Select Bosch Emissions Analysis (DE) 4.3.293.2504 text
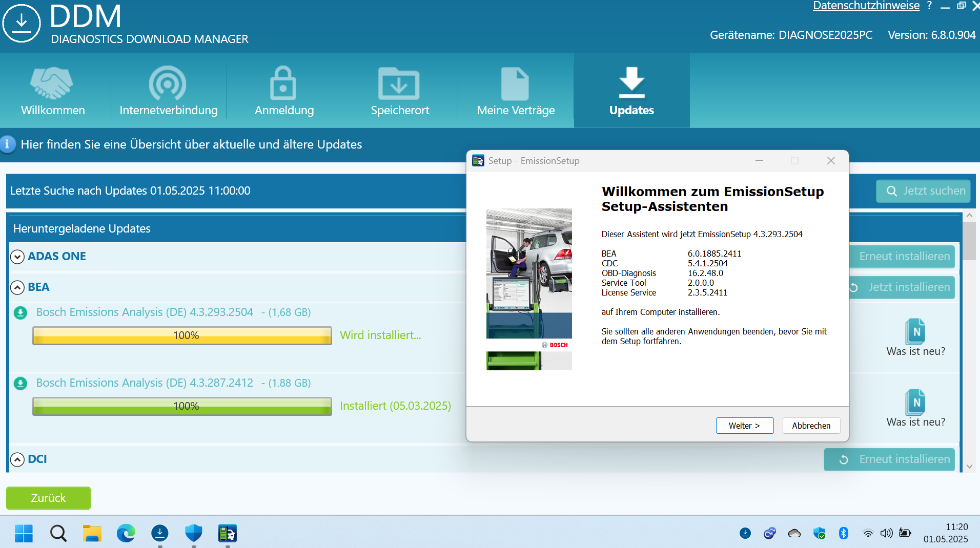 [x=145, y=312]
